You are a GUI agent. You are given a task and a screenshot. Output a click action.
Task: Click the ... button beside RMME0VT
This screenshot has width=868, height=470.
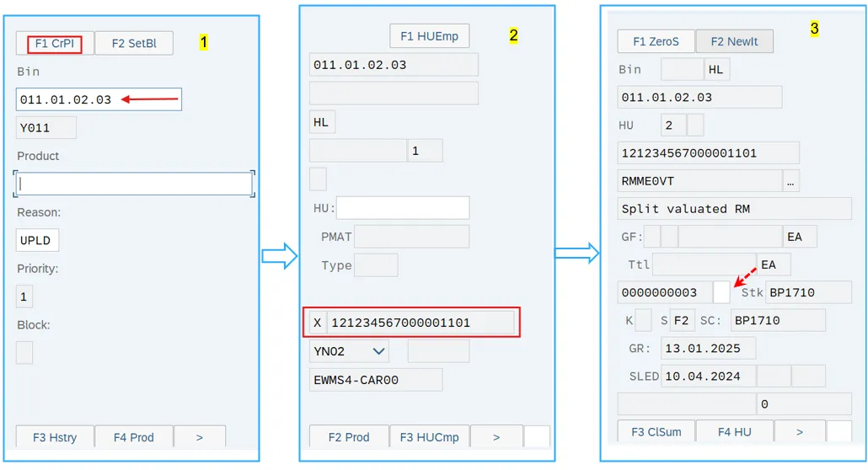790,181
